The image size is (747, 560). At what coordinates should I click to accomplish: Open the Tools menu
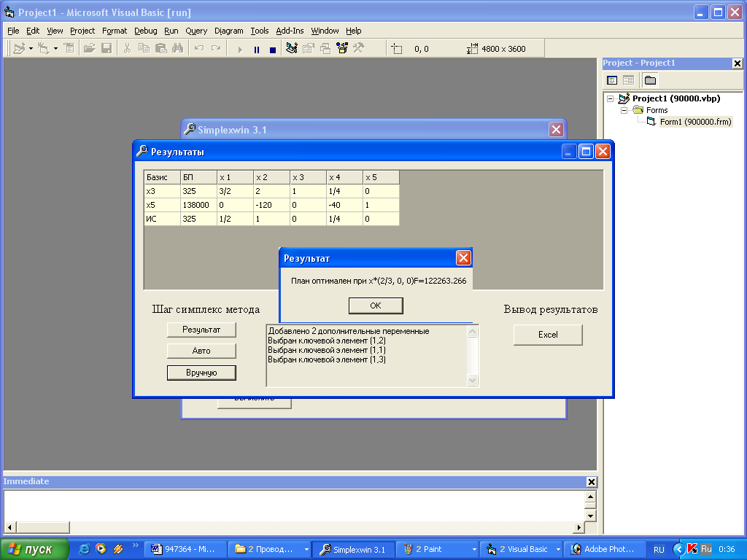(260, 31)
